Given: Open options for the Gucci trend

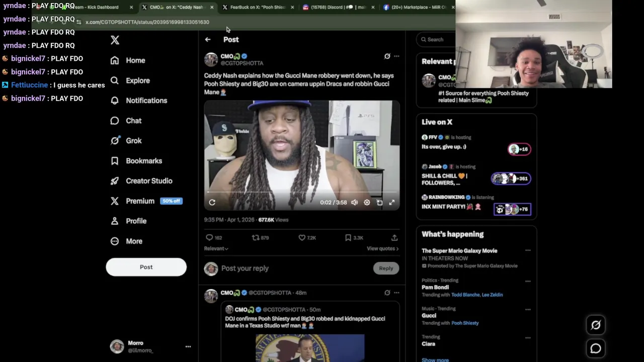Looking at the screenshot, I should coord(528,310).
